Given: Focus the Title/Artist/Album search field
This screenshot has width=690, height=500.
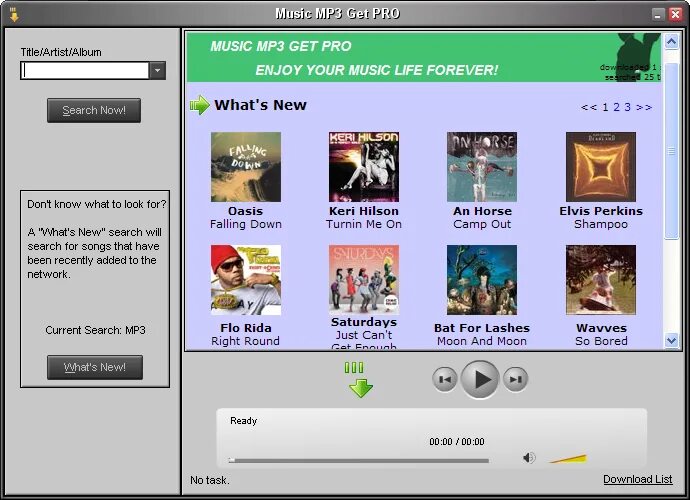Looking at the screenshot, I should click(x=85, y=70).
